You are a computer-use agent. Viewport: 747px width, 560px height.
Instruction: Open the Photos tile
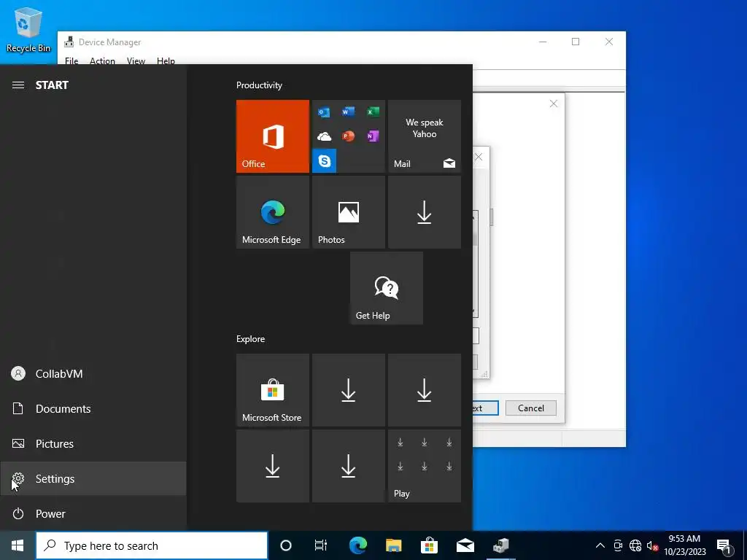348,212
